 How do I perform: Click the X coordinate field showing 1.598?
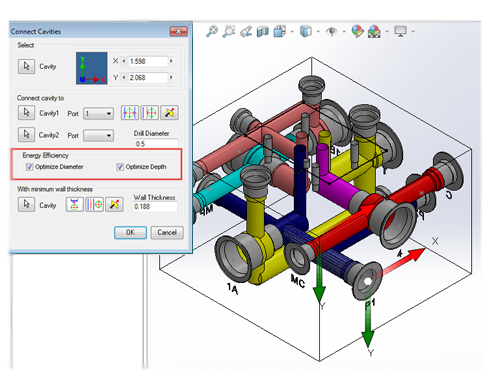(x=148, y=61)
